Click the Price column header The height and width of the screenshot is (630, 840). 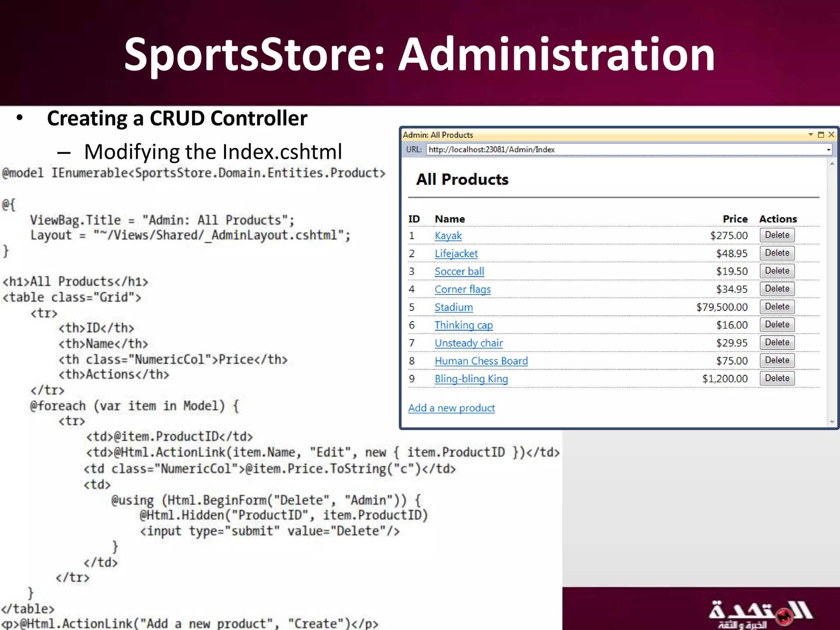coord(735,219)
